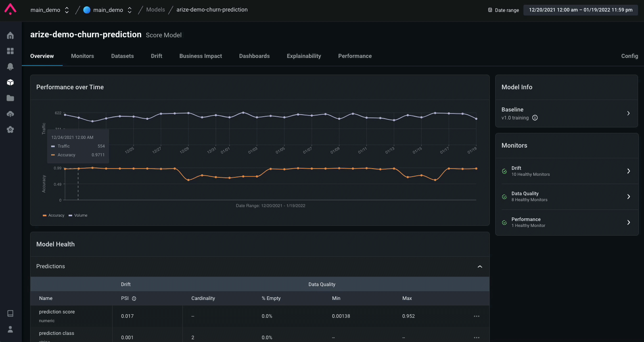Expand the Performance monitor chevron
This screenshot has width=644, height=342.
629,223
